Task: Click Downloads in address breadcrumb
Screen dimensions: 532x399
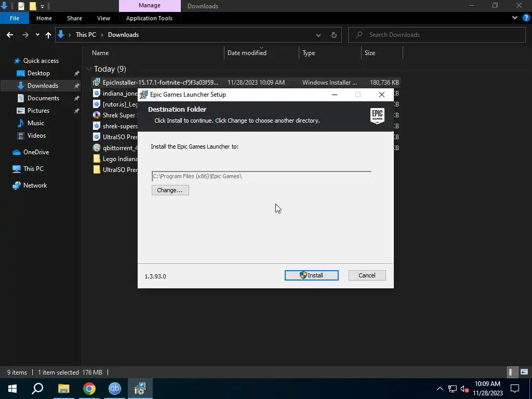Action: (123, 35)
